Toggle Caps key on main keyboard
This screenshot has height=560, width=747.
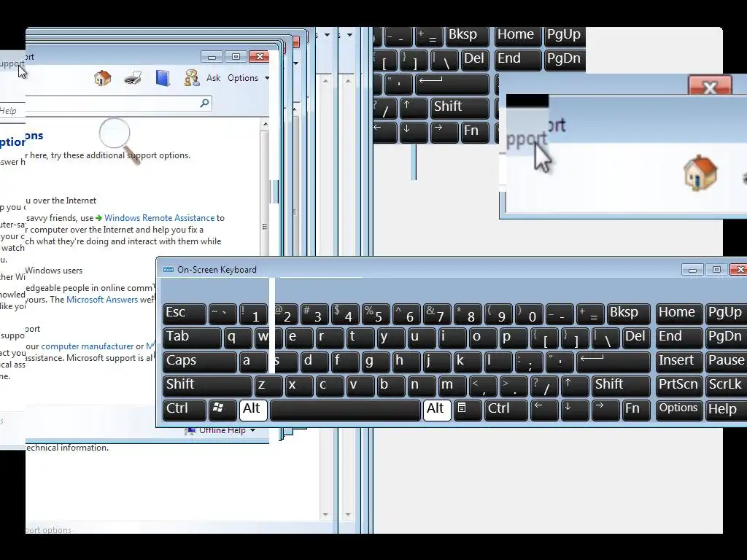pos(199,362)
